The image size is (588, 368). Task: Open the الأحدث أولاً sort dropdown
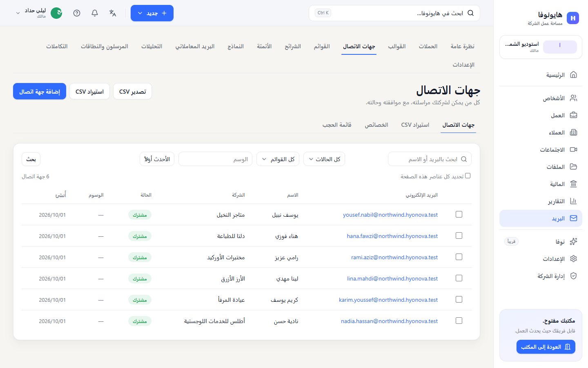click(x=157, y=159)
